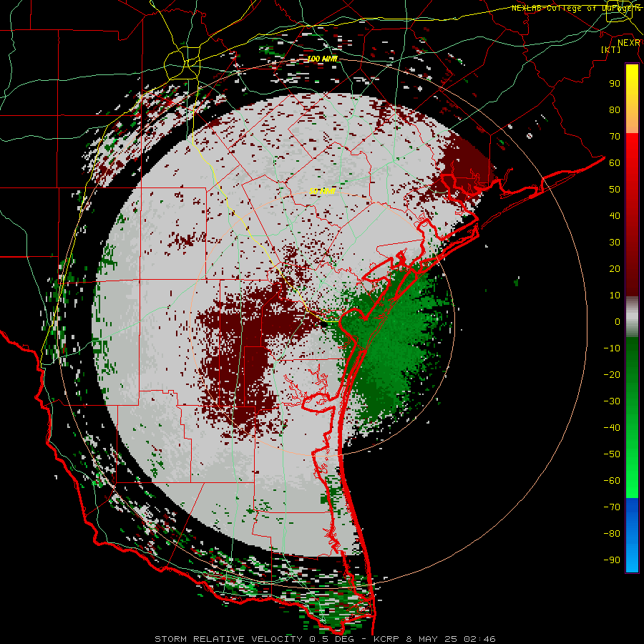The height and width of the screenshot is (644, 644).
Task: Select the -40 value on the legend
Action: (612, 428)
